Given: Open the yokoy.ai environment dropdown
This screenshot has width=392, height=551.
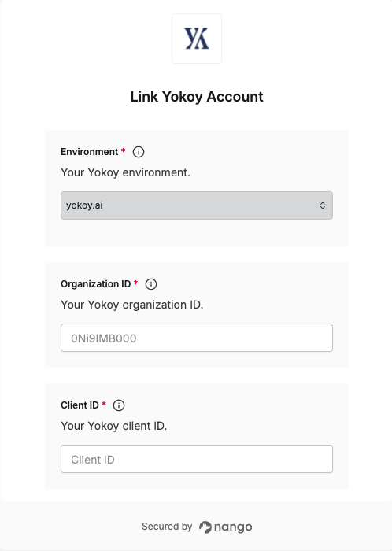Looking at the screenshot, I should click(x=197, y=205).
